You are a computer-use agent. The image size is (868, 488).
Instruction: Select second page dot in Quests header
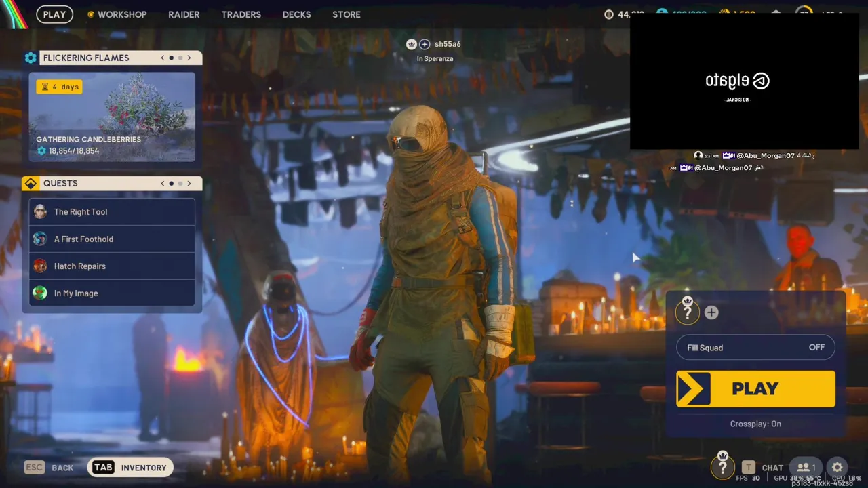pos(180,183)
